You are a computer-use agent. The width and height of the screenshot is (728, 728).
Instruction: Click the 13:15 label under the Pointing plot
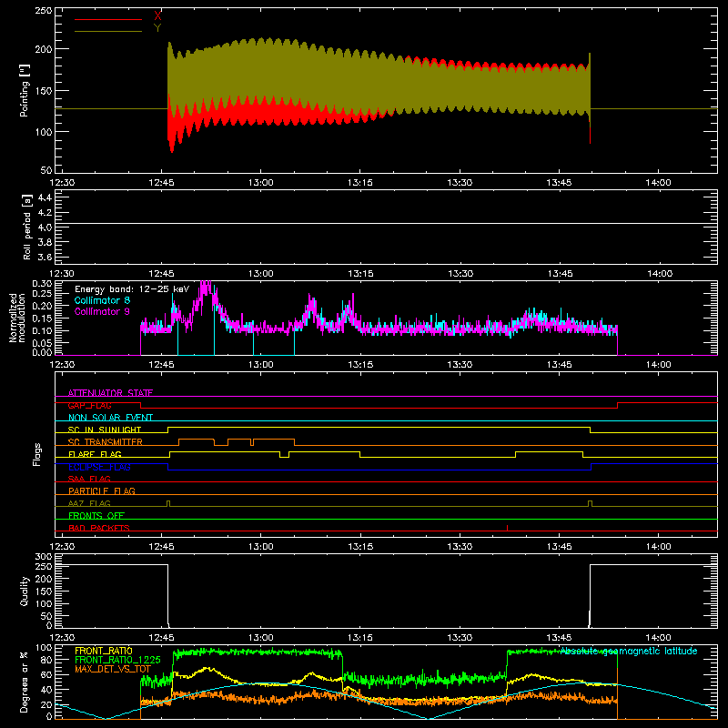tap(360, 183)
